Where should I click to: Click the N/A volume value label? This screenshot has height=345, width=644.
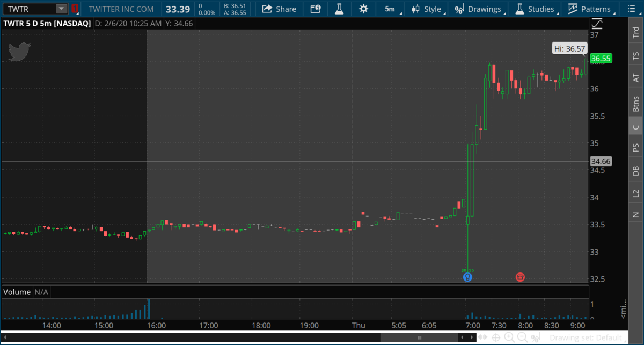tap(42, 292)
